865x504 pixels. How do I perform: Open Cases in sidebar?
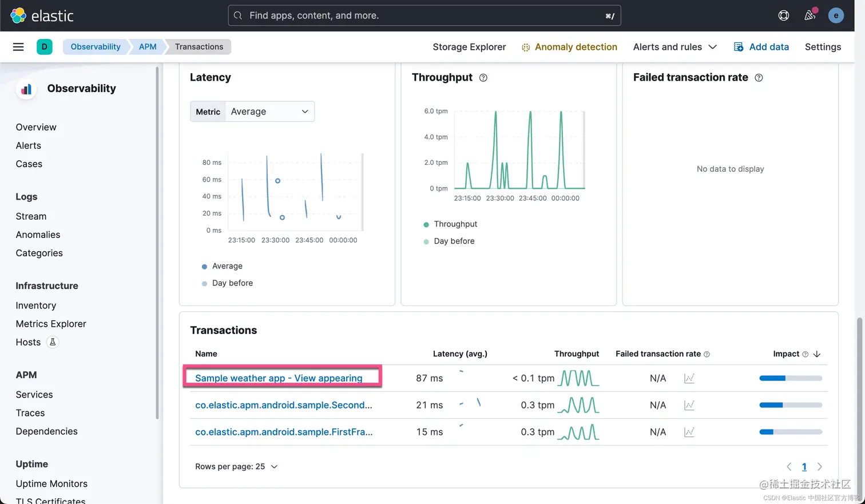tap(29, 164)
